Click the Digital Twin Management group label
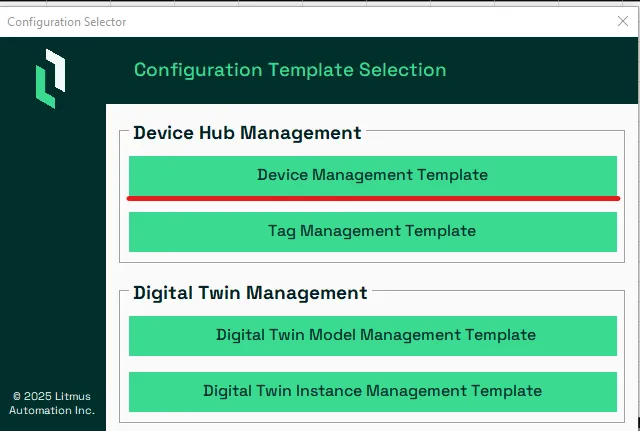 point(250,293)
